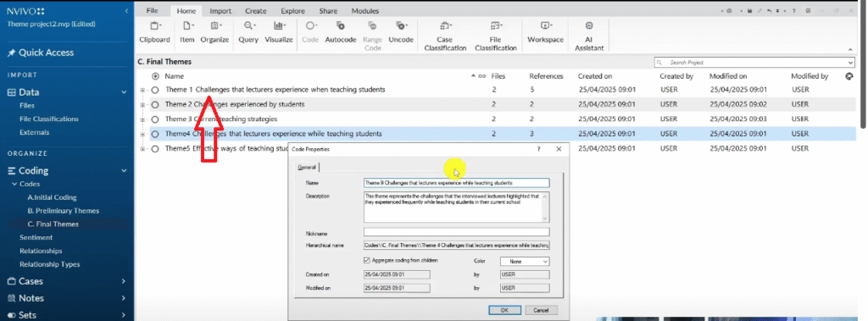Open the Item ribbon menu

[x=187, y=32]
